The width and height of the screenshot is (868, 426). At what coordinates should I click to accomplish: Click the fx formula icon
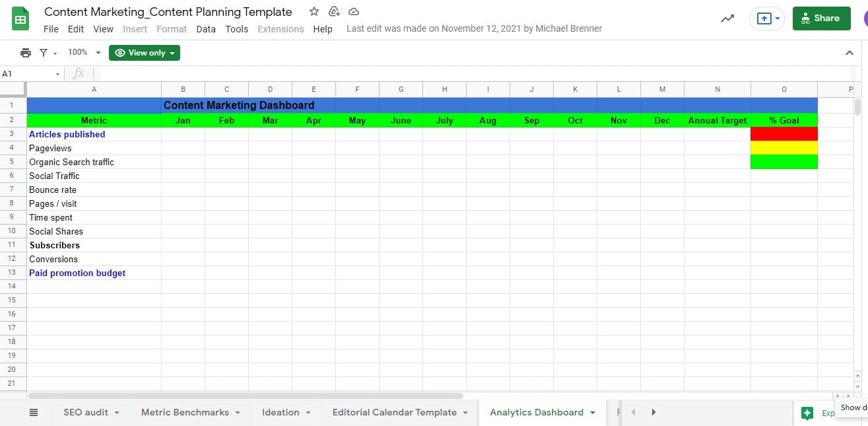coord(79,73)
